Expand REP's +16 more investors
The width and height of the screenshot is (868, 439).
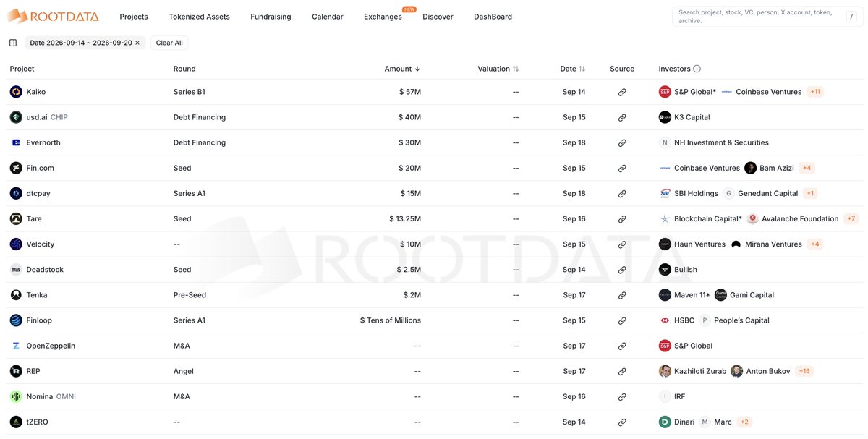pyautogui.click(x=804, y=371)
